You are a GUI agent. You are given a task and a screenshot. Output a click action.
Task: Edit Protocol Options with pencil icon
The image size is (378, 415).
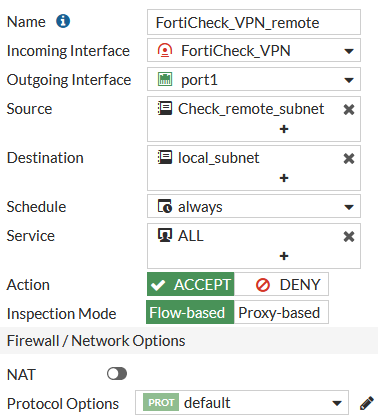pyautogui.click(x=366, y=403)
